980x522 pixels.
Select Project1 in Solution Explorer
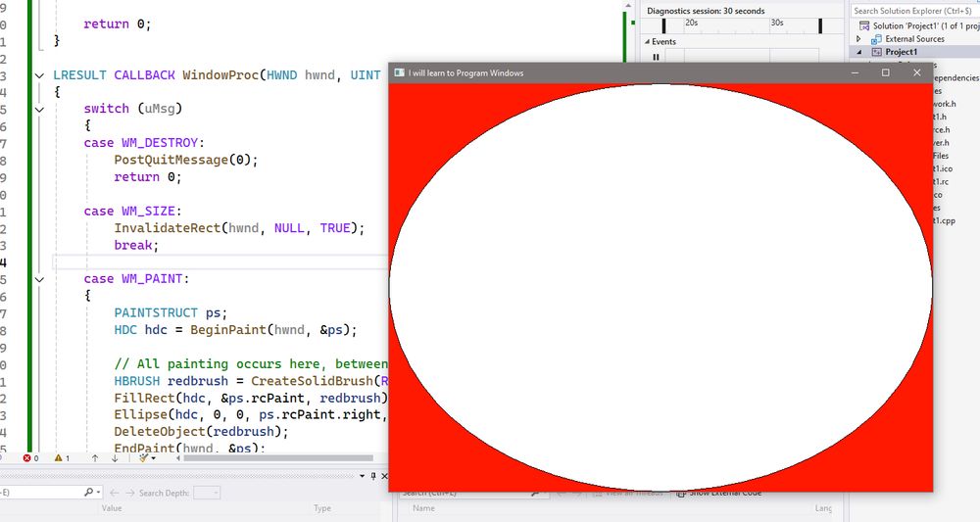(902, 52)
